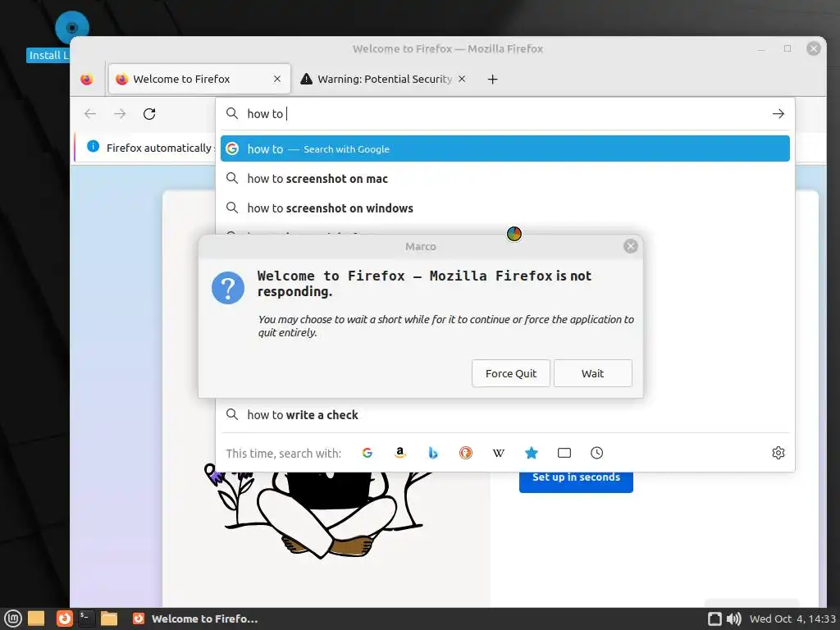This screenshot has width=840, height=630.
Task: Select 'how to — Search with Google' suggestion
Action: (505, 148)
